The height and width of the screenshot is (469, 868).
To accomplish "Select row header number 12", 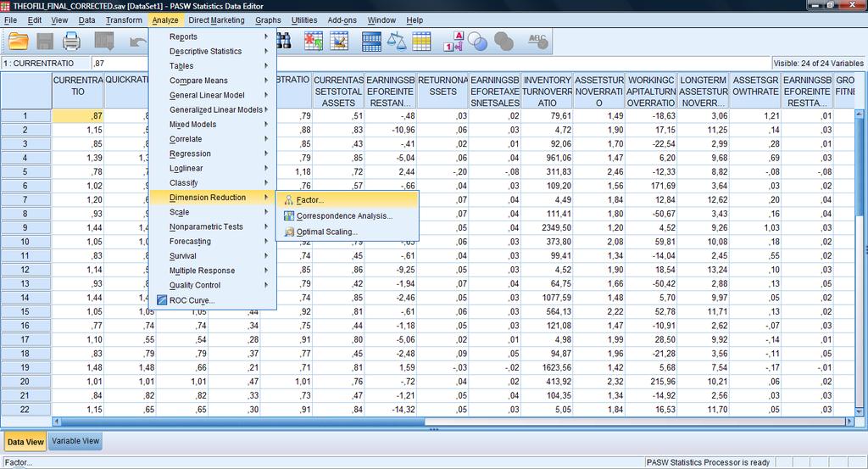I will coord(25,270).
